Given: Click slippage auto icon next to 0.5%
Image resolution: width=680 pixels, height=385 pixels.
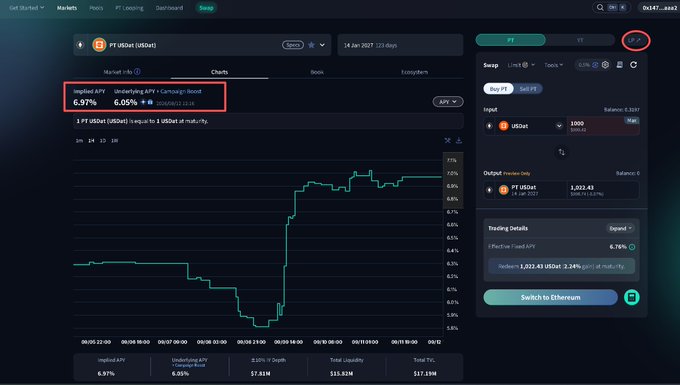Looking at the screenshot, I should [x=595, y=65].
